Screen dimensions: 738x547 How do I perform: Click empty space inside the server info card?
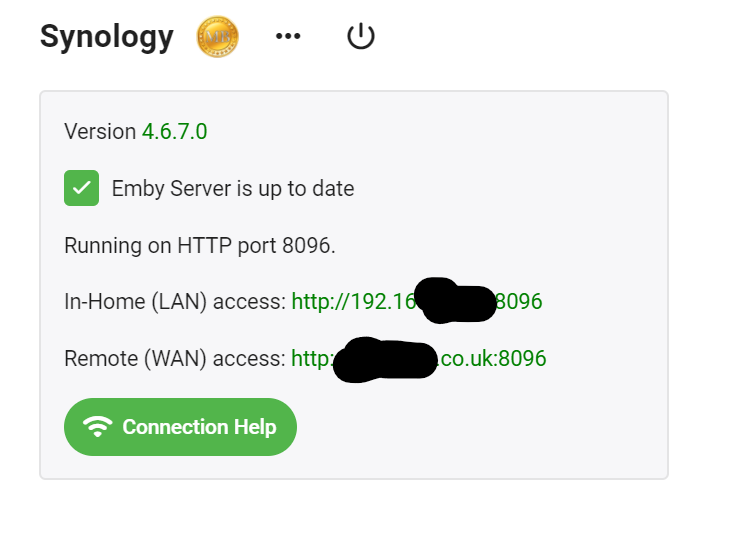(x=520, y=200)
